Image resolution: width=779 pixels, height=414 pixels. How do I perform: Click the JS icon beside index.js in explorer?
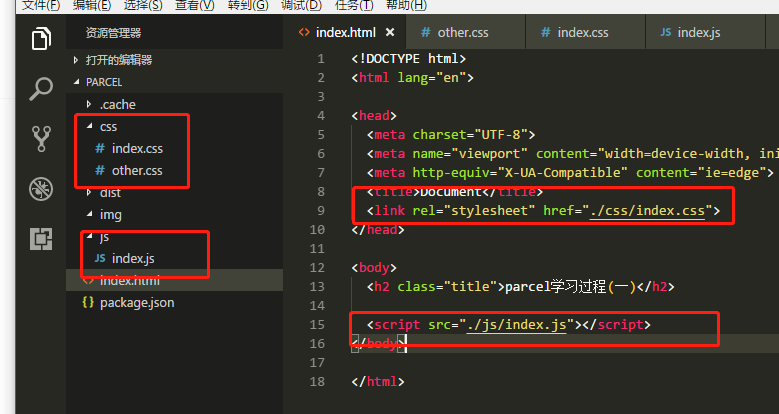pos(100,258)
